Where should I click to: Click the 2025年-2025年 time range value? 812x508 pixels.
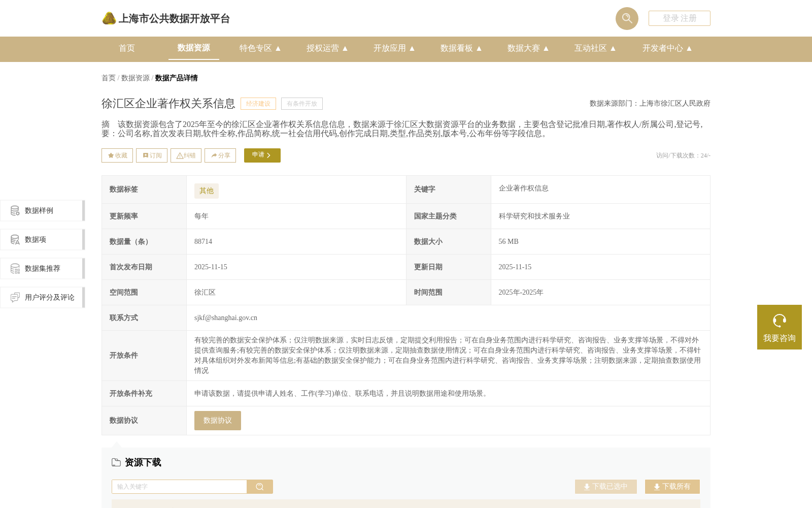(521, 293)
